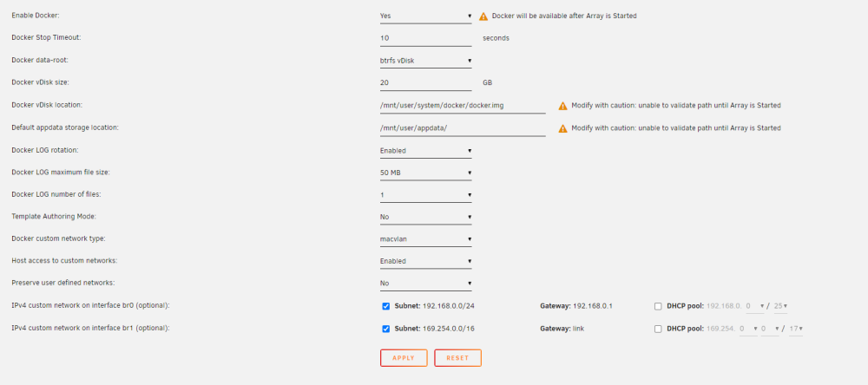
Task: Click the 'Docker vDisk location:' label
Action: [x=47, y=105]
